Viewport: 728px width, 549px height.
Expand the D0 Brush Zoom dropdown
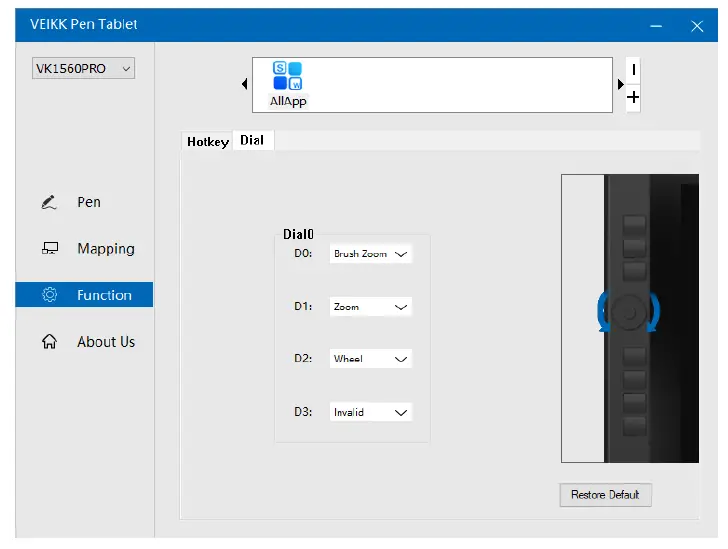(x=371, y=254)
